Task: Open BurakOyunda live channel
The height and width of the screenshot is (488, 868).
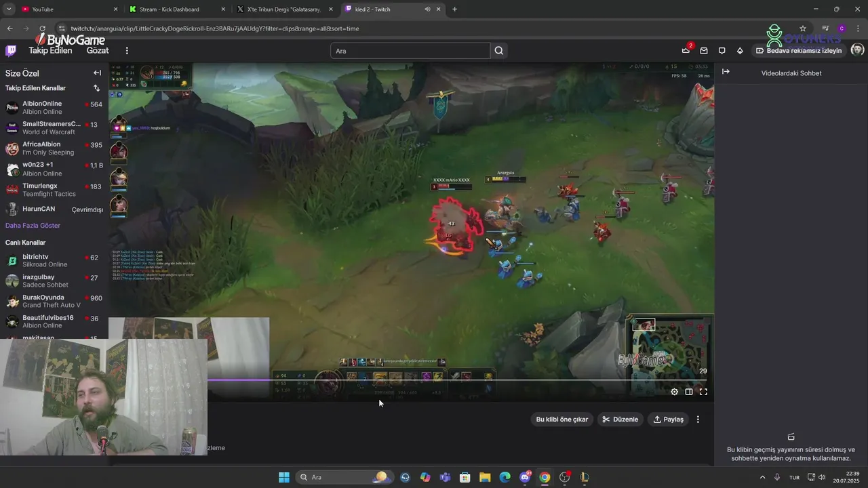Action: pos(54,302)
